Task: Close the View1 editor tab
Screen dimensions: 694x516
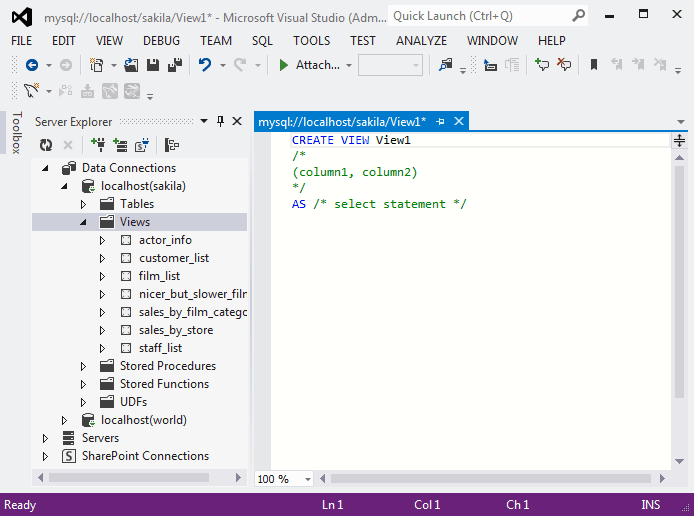Action: (459, 121)
